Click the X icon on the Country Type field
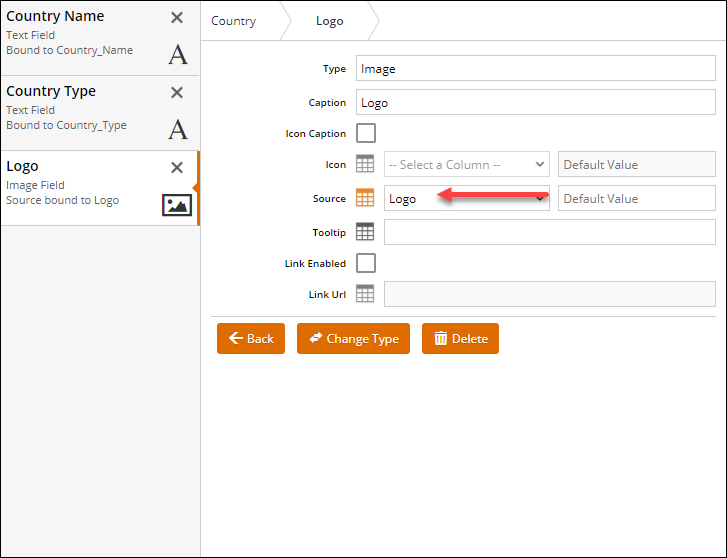Image resolution: width=727 pixels, height=558 pixels. click(177, 93)
